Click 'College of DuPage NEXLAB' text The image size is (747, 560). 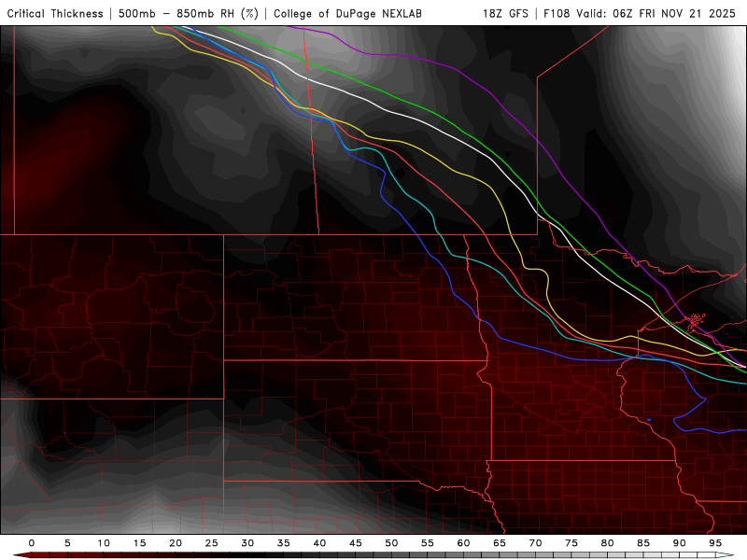click(347, 13)
